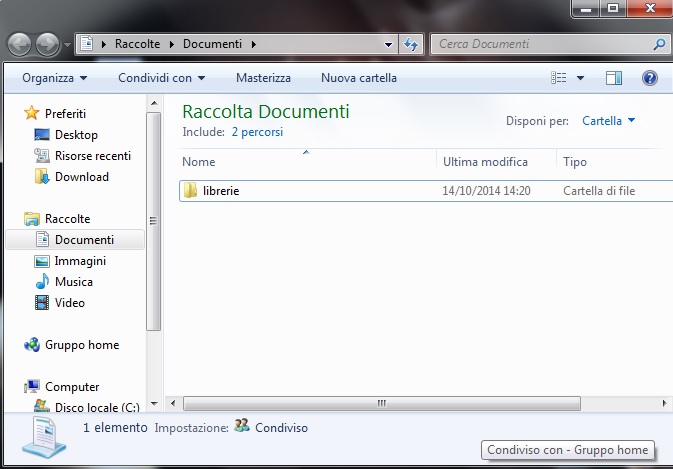The width and height of the screenshot is (673, 469).
Task: Create a new folder with Nuova cartella
Action: point(358,78)
